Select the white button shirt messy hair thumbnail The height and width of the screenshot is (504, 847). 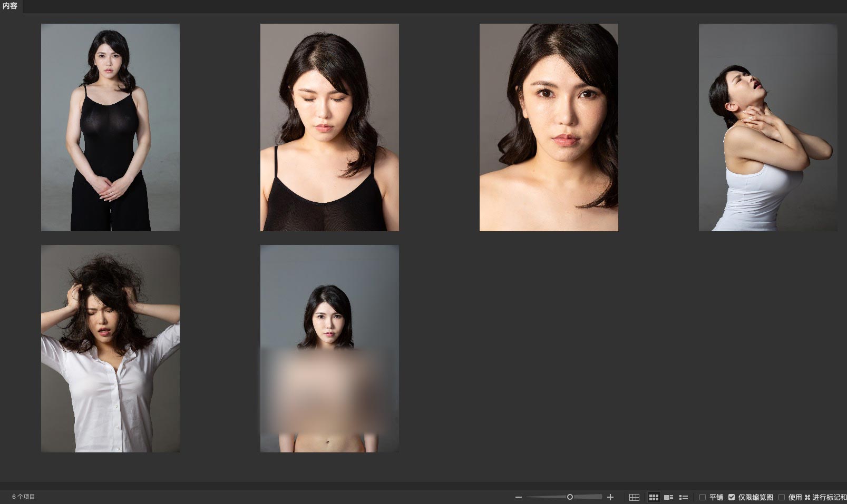(x=110, y=348)
